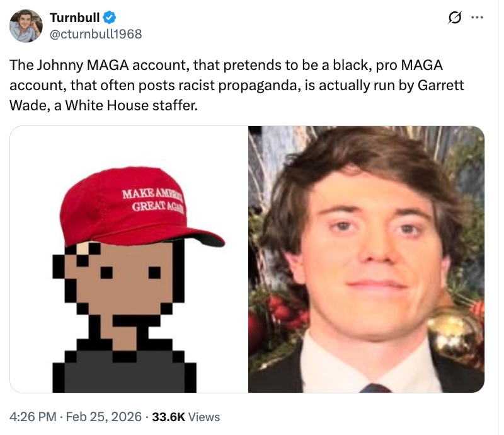The height and width of the screenshot is (435, 504).
Task: Click the tweet text mentioning Johnny MAGA
Action: (237, 85)
